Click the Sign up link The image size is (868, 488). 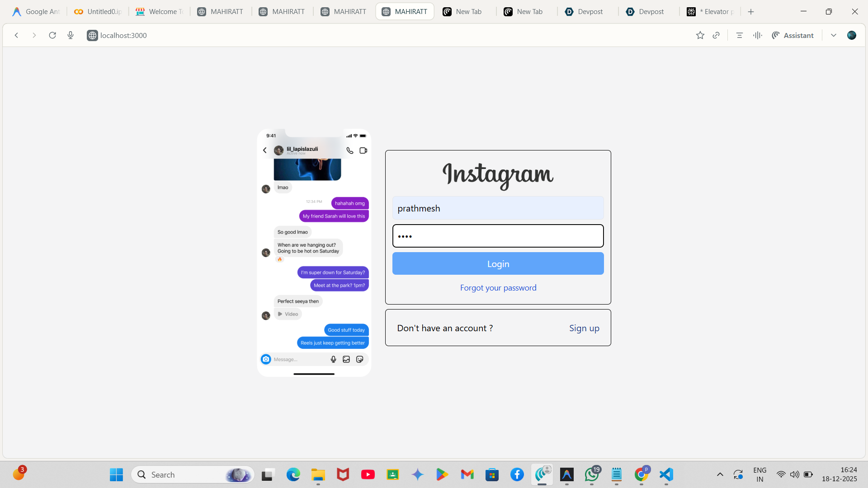(584, 328)
